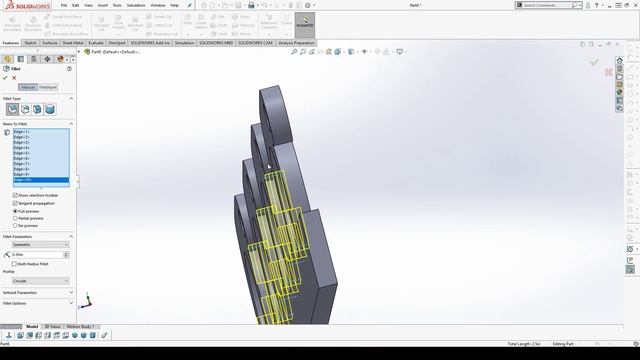Collapse Fillet Type section

point(71,99)
